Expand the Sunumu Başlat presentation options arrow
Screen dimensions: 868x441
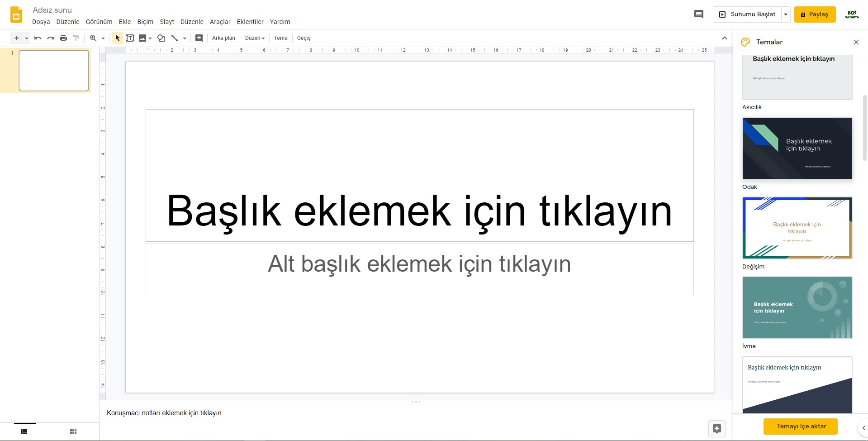(785, 14)
